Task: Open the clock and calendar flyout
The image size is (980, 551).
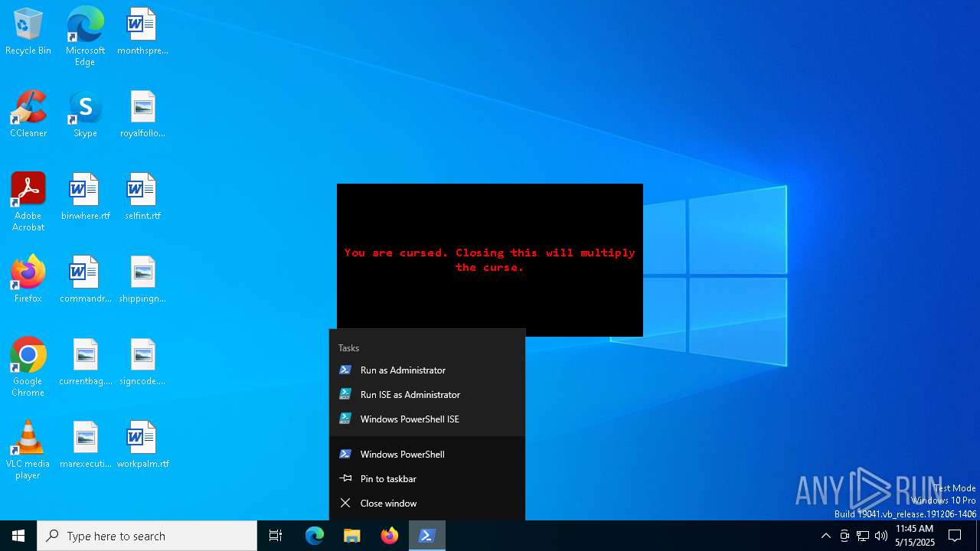Action: [915, 536]
